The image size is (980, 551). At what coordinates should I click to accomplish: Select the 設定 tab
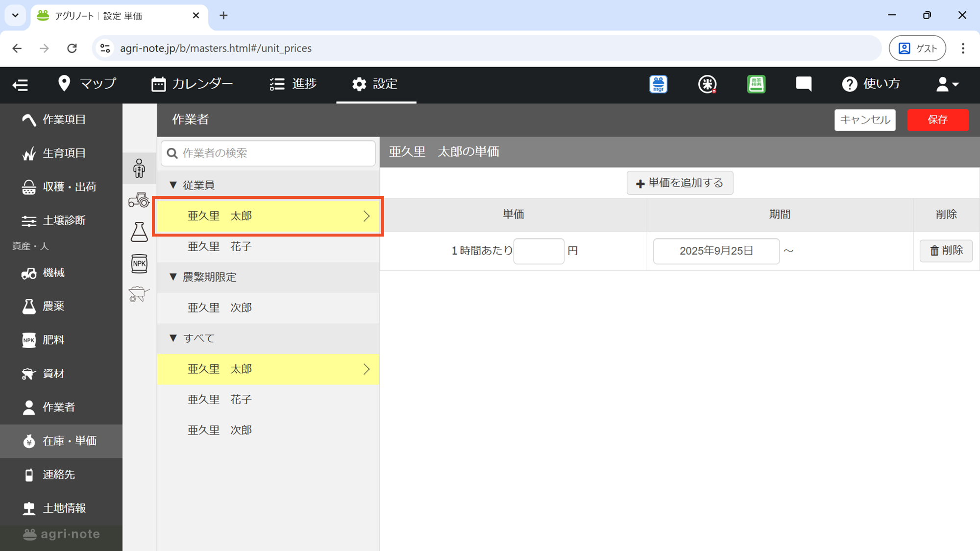pyautogui.click(x=375, y=84)
